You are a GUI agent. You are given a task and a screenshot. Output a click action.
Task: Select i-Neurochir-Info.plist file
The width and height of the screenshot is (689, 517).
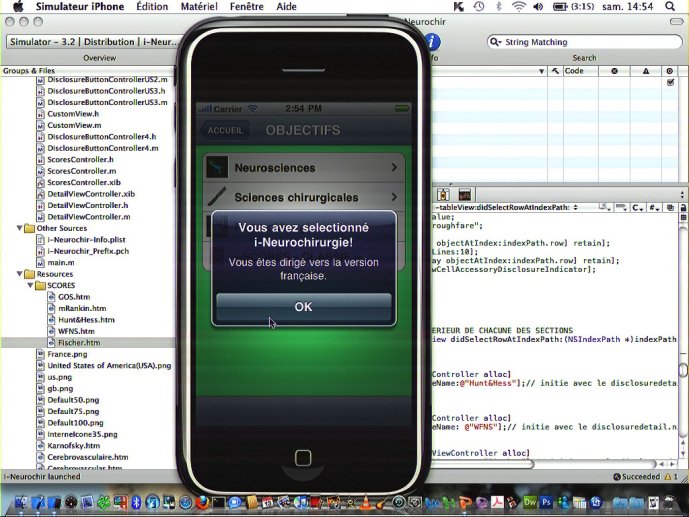(x=86, y=239)
